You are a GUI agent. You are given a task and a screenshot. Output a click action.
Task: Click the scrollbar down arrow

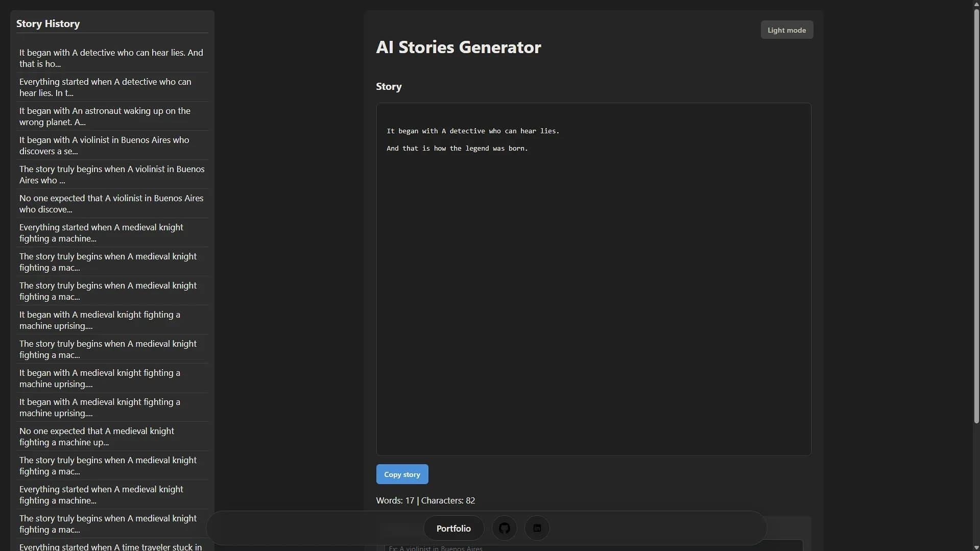pyautogui.click(x=976, y=547)
